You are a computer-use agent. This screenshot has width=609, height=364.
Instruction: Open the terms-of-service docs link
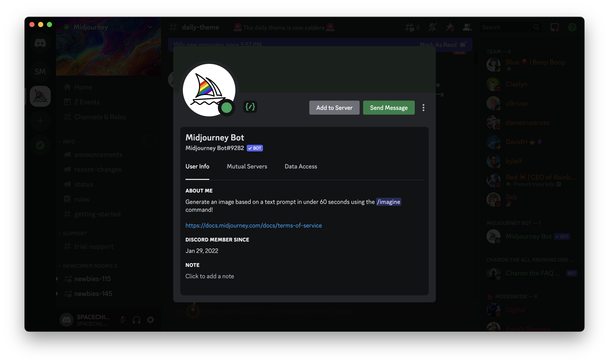pyautogui.click(x=253, y=225)
